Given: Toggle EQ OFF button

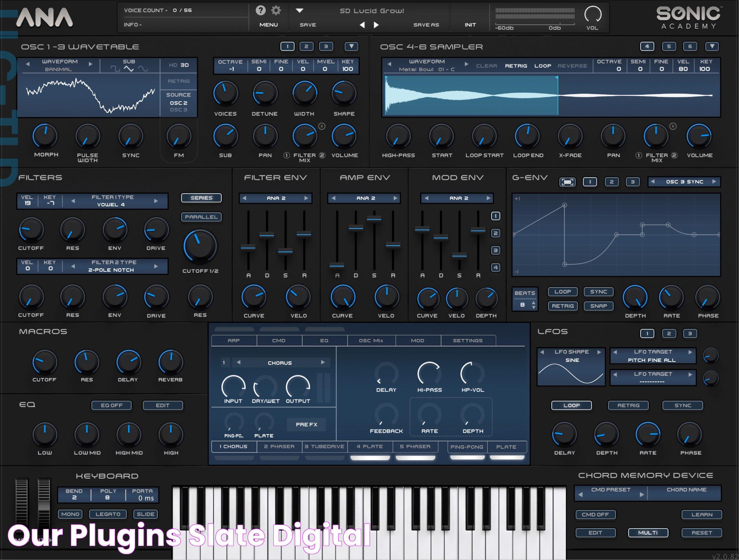Looking at the screenshot, I should [112, 405].
